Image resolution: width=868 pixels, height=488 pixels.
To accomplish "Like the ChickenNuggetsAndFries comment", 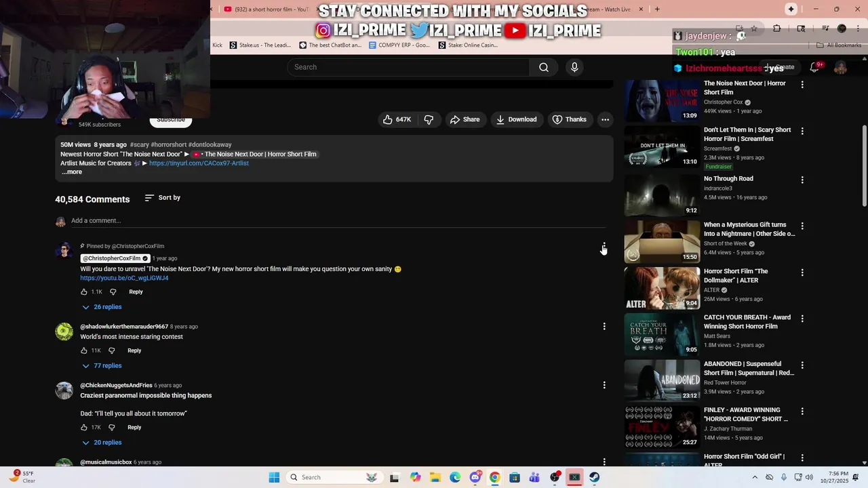I will (x=84, y=428).
